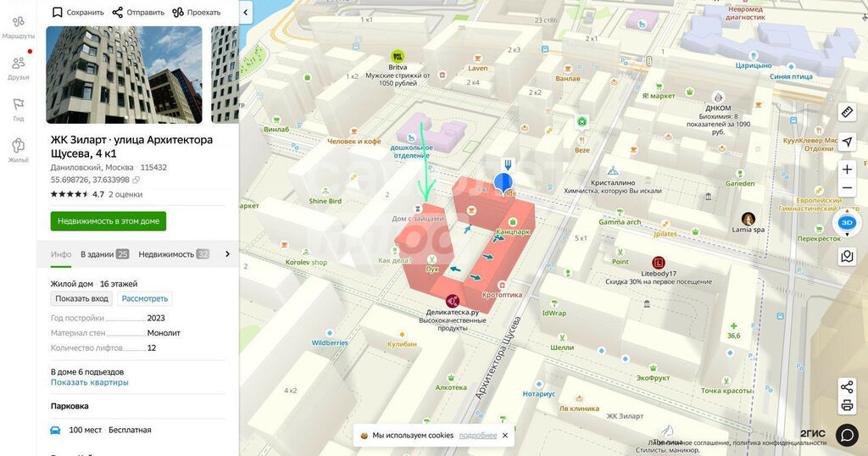Click the дошкольное отделение label
This screenshot has width=868, height=456.
pos(411,152)
